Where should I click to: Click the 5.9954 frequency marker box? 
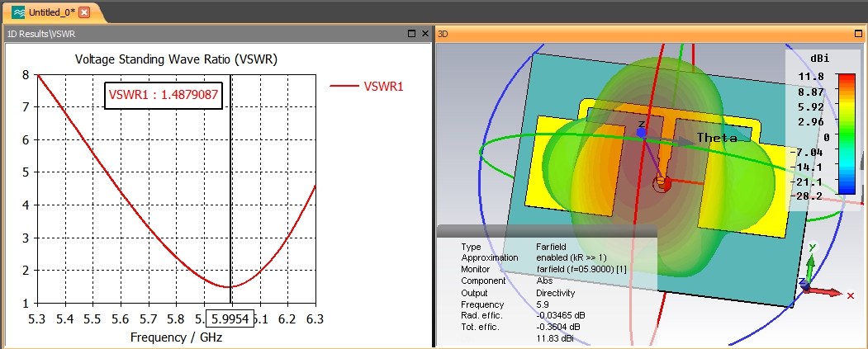coord(230,318)
